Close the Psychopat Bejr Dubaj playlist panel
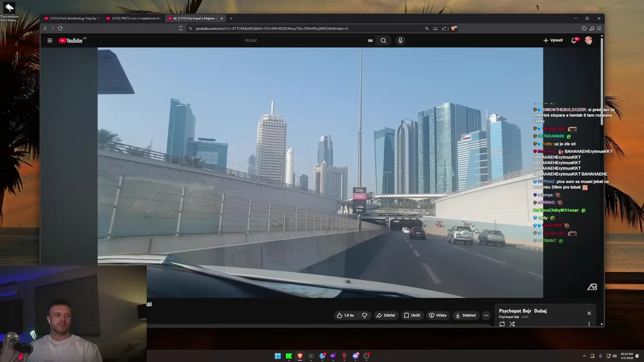644x362 pixels. 589,313
